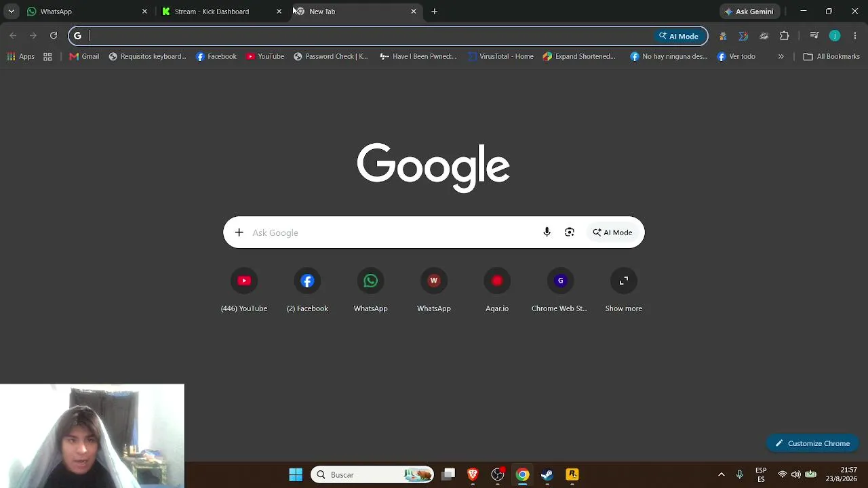Close the New Tab tab
Viewport: 868px width, 488px height.
414,12
